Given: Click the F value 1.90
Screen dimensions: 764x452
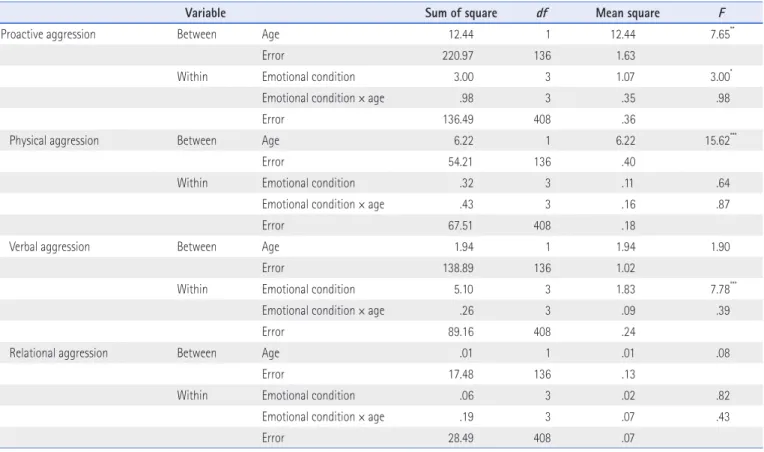Looking at the screenshot, I should pos(720,247).
